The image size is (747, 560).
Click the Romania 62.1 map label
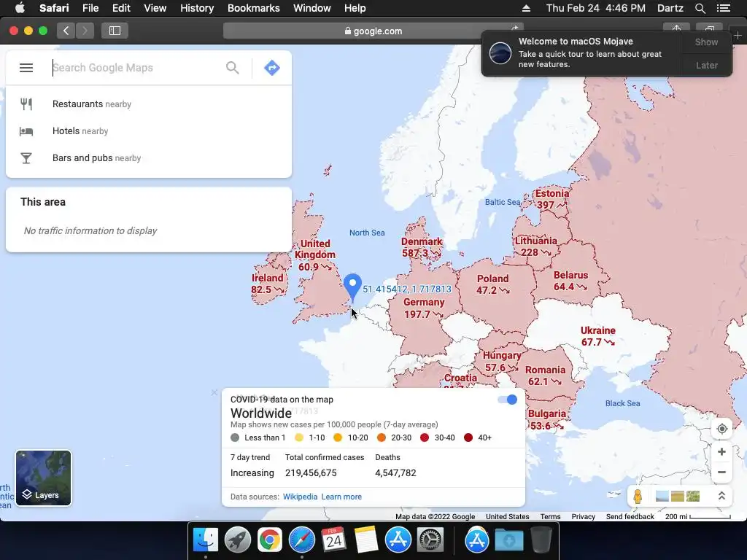point(545,376)
